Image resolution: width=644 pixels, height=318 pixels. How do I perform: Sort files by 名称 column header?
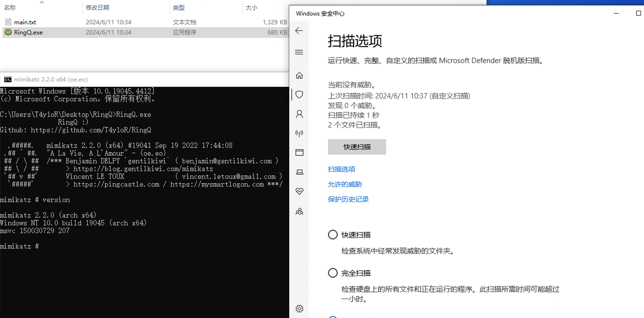10,8
